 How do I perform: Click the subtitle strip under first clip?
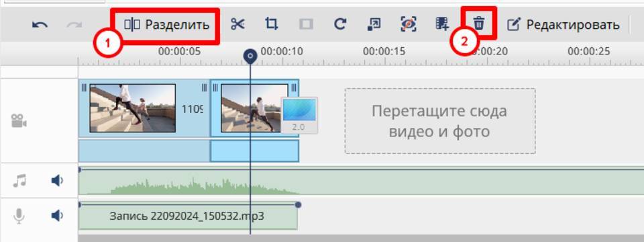144,151
